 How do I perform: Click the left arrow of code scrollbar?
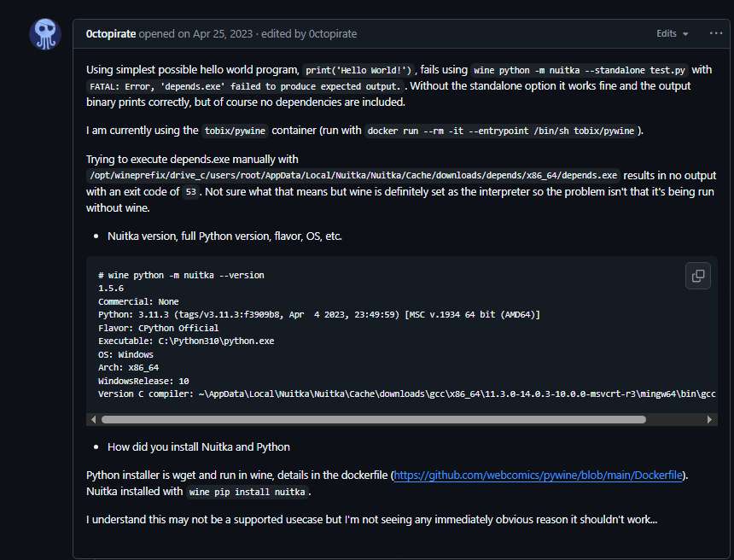pyautogui.click(x=93, y=419)
